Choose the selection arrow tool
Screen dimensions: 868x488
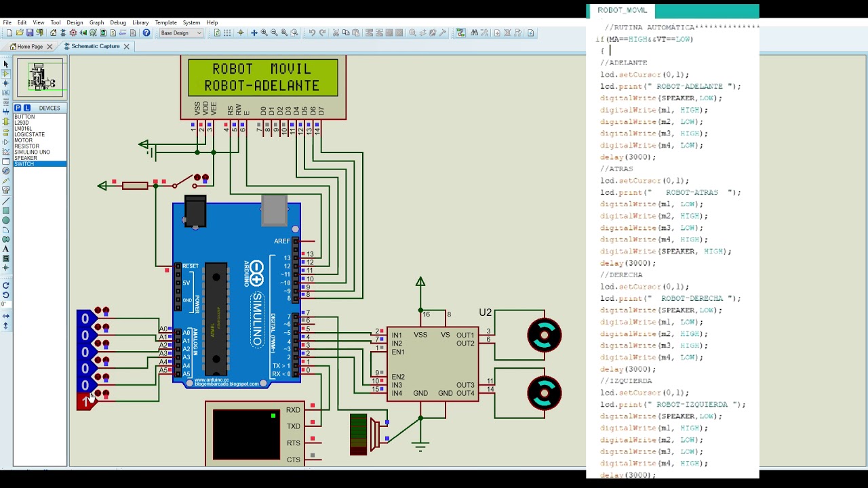(x=6, y=64)
